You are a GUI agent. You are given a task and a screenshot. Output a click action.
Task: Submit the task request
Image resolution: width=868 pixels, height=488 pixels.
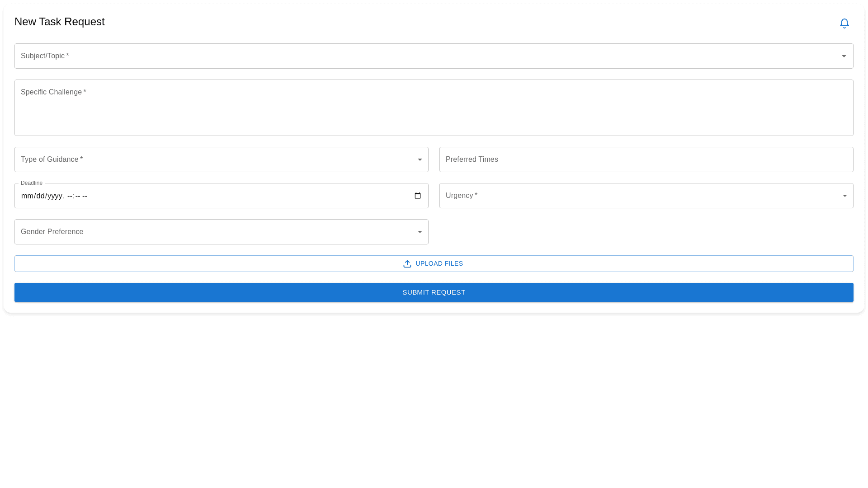coord(434,292)
